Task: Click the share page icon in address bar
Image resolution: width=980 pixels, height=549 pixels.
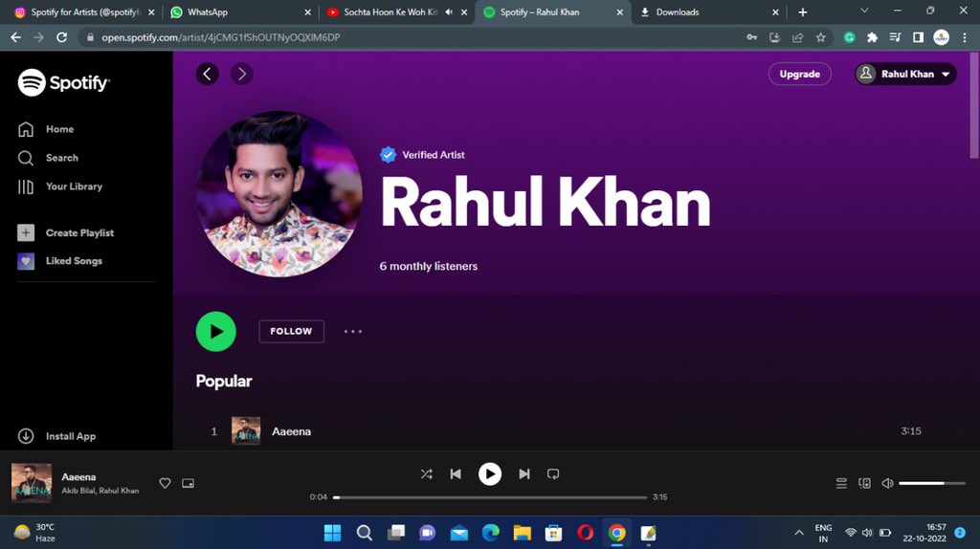Action: pyautogui.click(x=797, y=37)
